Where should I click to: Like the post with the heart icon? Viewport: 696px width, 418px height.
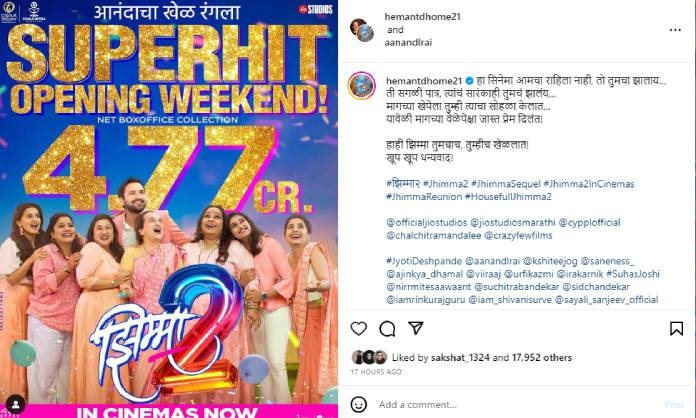(359, 328)
